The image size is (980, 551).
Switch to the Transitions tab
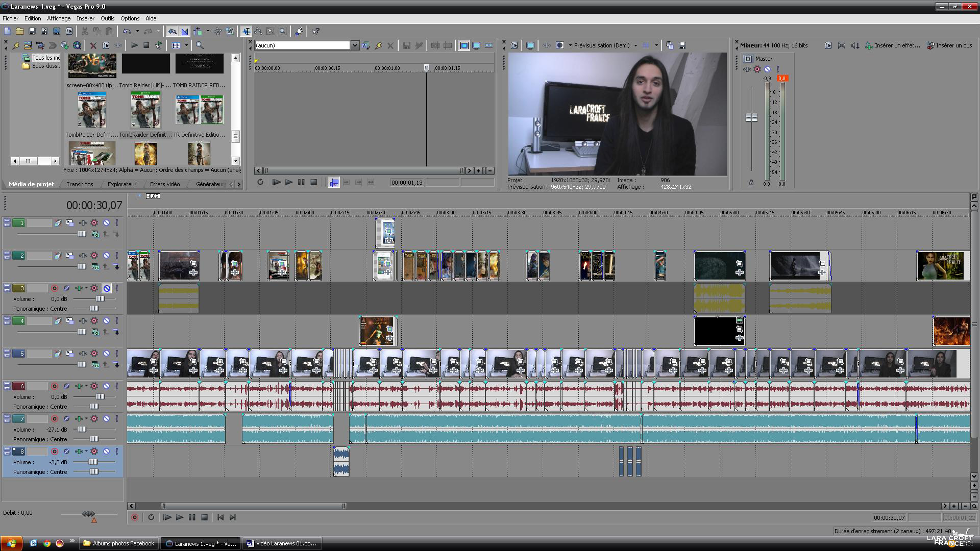tap(80, 184)
